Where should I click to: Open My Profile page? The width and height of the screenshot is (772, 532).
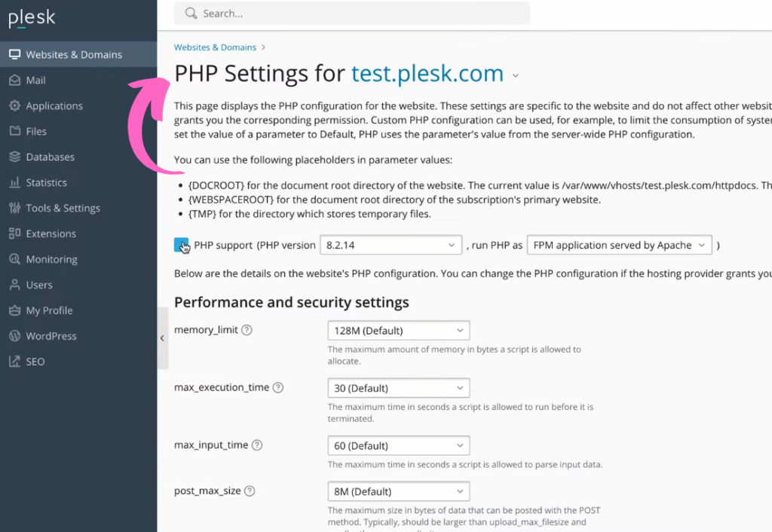point(78,310)
